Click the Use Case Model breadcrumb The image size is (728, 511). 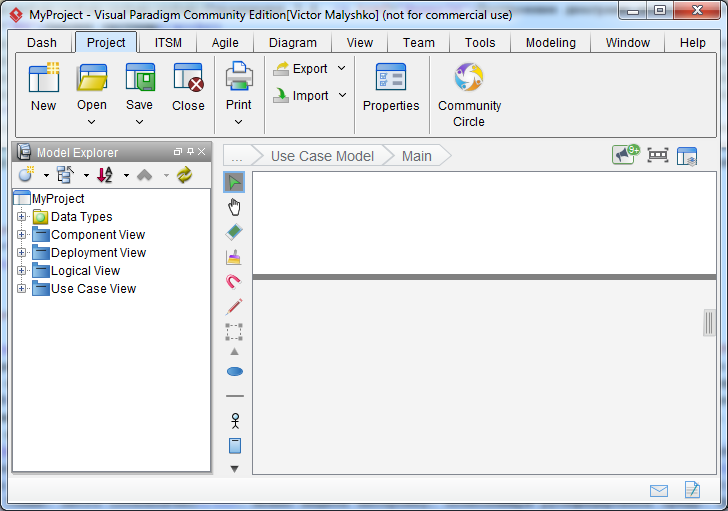coord(322,156)
